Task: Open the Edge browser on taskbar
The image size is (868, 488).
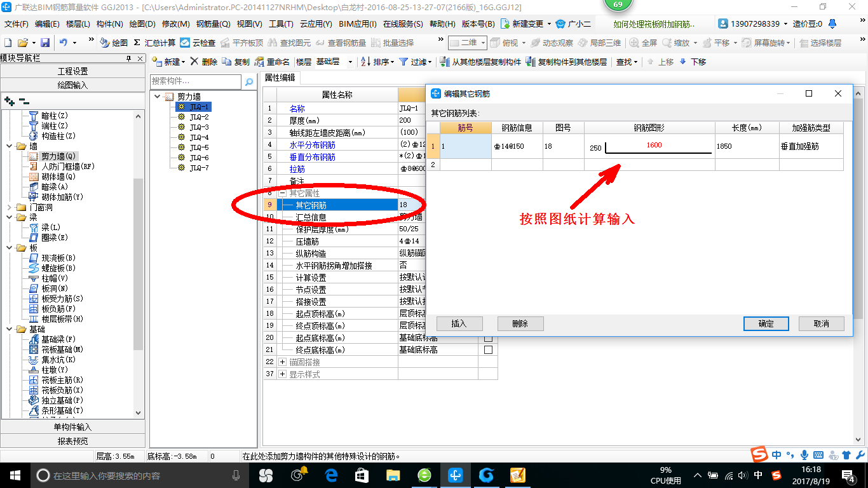Action: [x=330, y=475]
